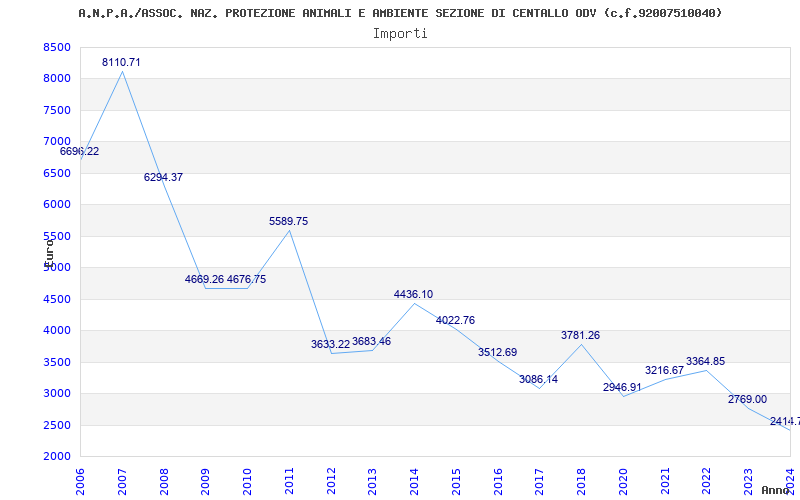Click the 2008 x-axis year label
The width and height of the screenshot is (800, 500).
pyautogui.click(x=164, y=481)
